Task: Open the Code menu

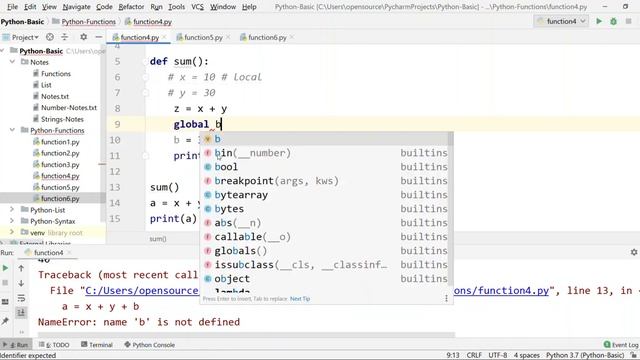Action: click(104, 7)
